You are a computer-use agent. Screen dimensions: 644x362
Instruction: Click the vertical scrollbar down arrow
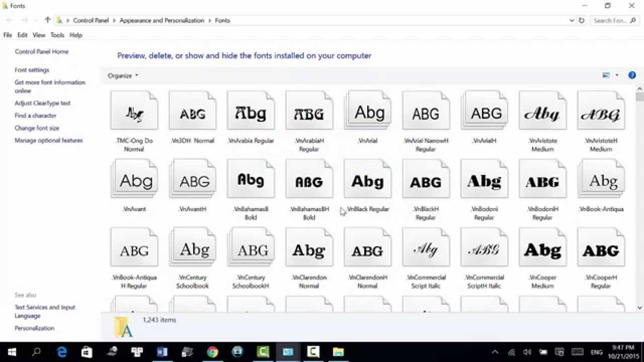click(640, 308)
